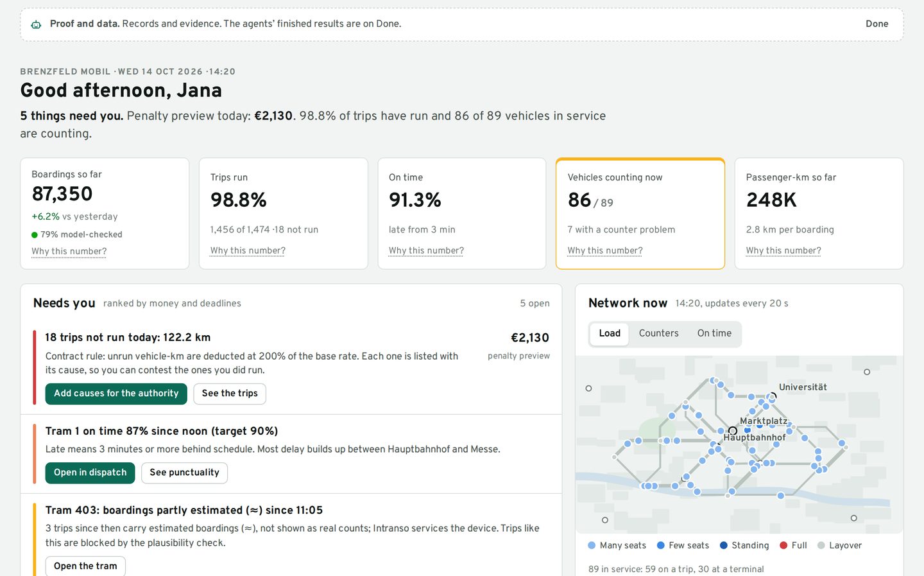Switch the network map to Load
The width and height of the screenshot is (924, 576).
(x=610, y=333)
